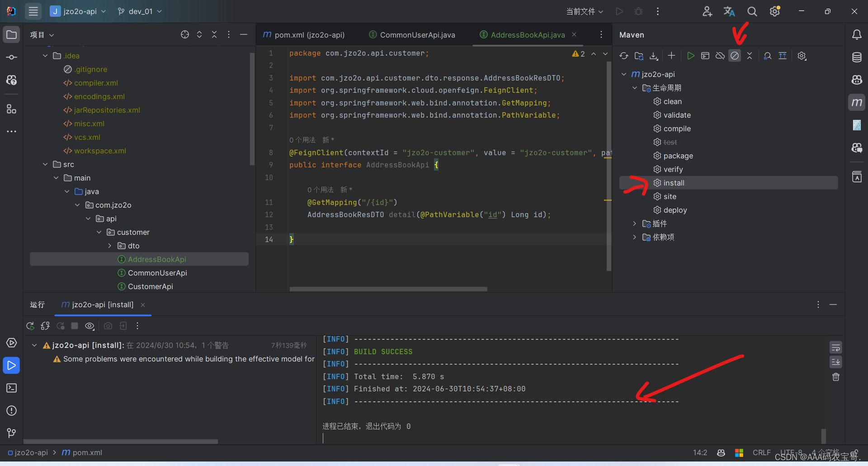Close the AddressBookApi.java editor tab

pos(574,34)
